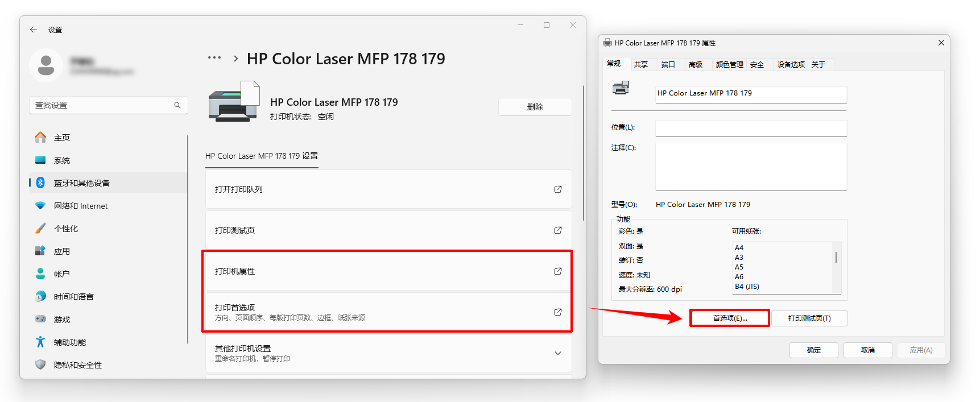Click the Bluetooth icon in the sidebar

click(40, 183)
